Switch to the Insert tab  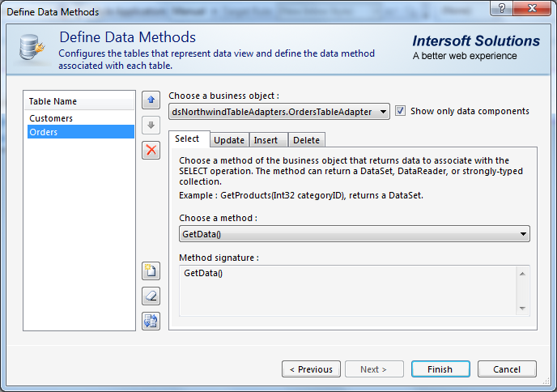[x=266, y=140]
